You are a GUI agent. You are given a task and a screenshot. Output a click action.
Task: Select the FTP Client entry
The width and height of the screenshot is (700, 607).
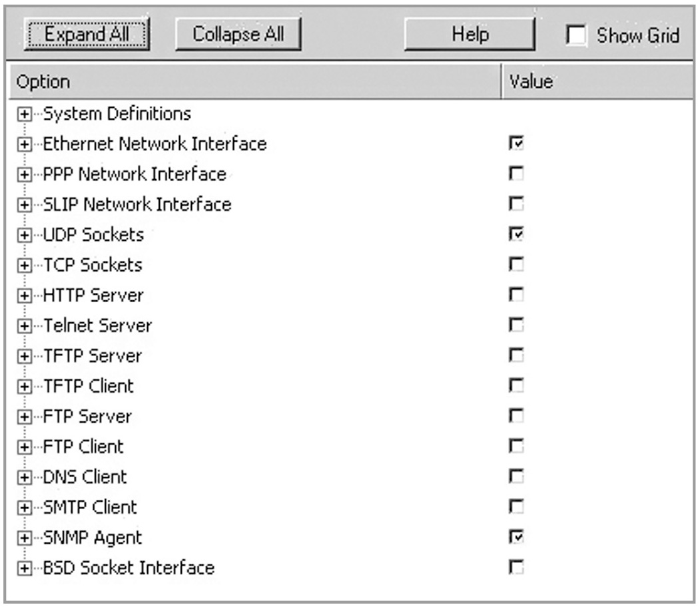tap(83, 447)
